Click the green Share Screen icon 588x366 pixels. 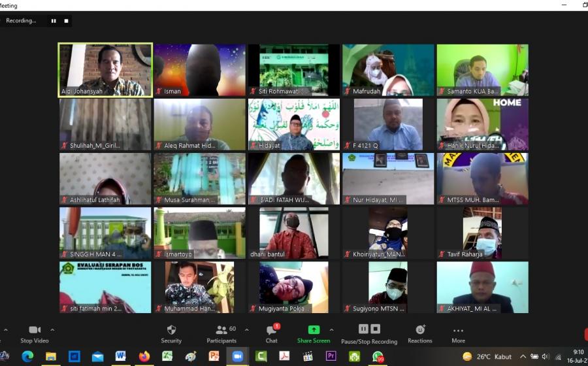click(314, 330)
